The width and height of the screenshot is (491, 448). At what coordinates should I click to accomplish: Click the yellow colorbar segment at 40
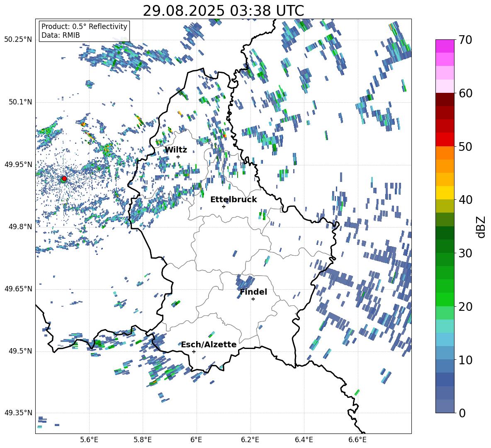pos(445,193)
